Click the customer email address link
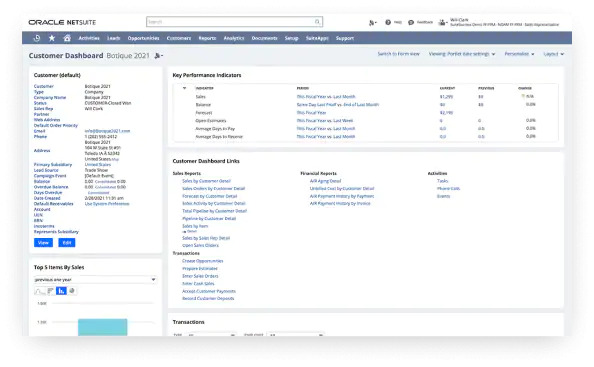Screen dimensions: 594x367 tap(107, 131)
